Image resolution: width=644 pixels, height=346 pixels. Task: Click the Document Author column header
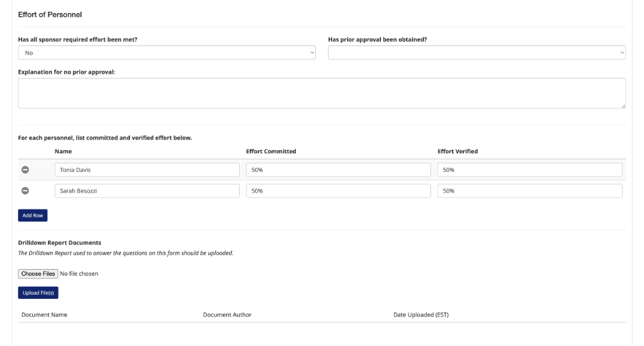[x=227, y=315]
